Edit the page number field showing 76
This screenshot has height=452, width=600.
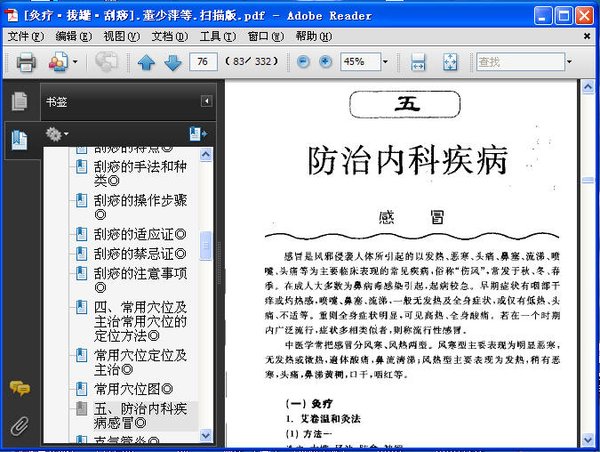(203, 62)
